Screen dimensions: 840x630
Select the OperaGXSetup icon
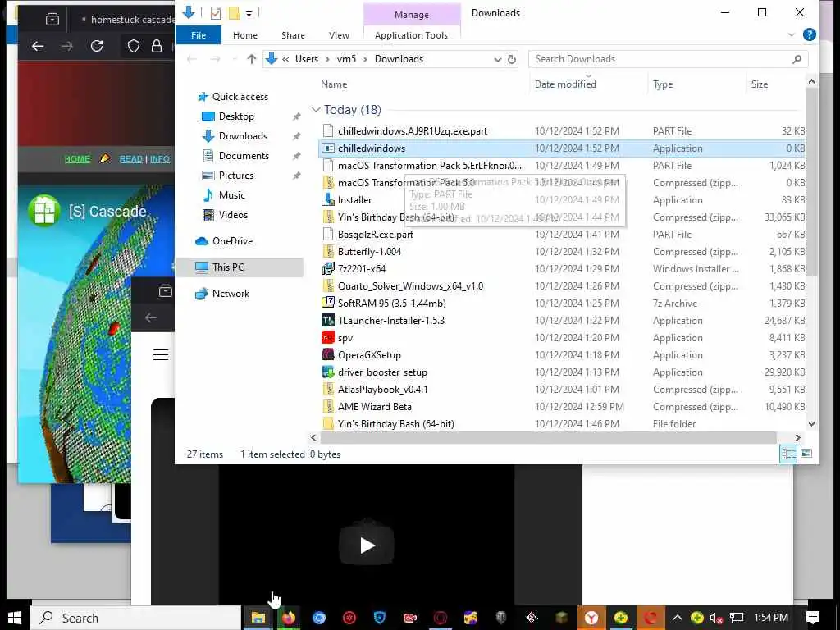click(328, 354)
